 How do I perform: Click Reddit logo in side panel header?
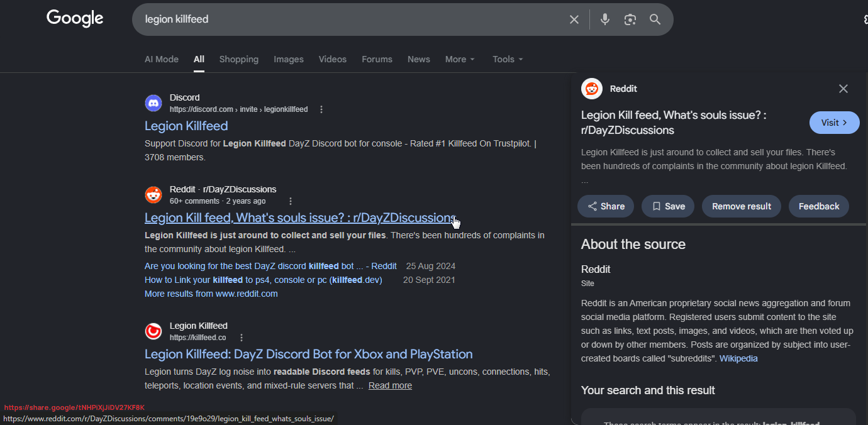coord(592,89)
